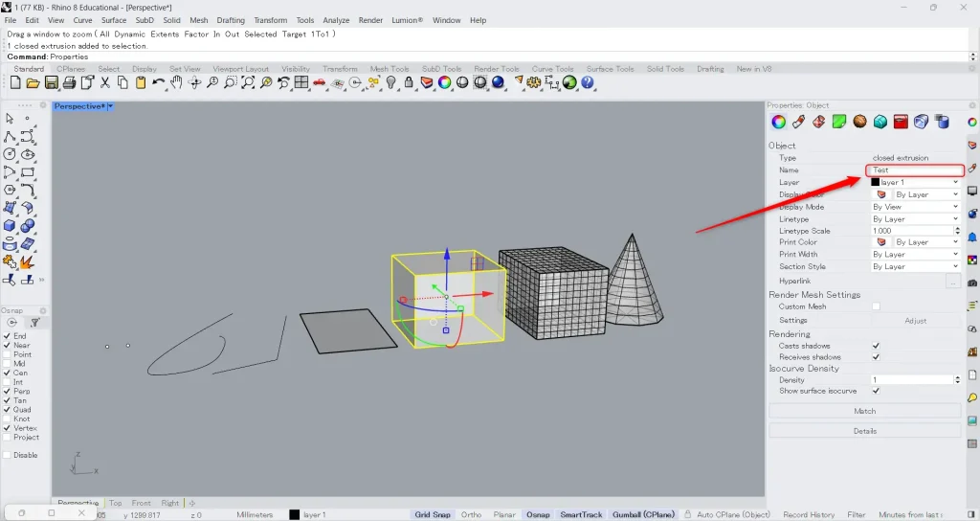Click the Undo arrow icon
This screenshot has width=980, height=521.
[159, 83]
